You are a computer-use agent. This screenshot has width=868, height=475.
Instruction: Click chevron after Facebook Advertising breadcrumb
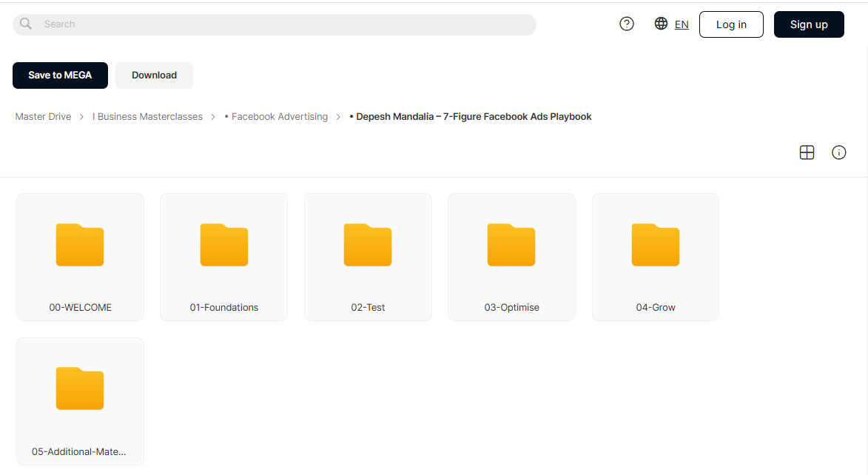pyautogui.click(x=338, y=117)
